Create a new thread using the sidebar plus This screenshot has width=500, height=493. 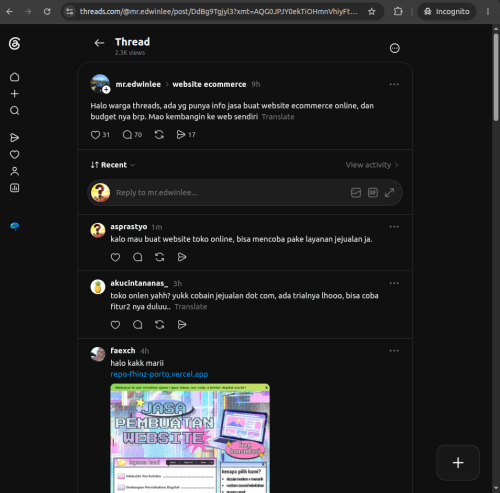pyautogui.click(x=14, y=94)
